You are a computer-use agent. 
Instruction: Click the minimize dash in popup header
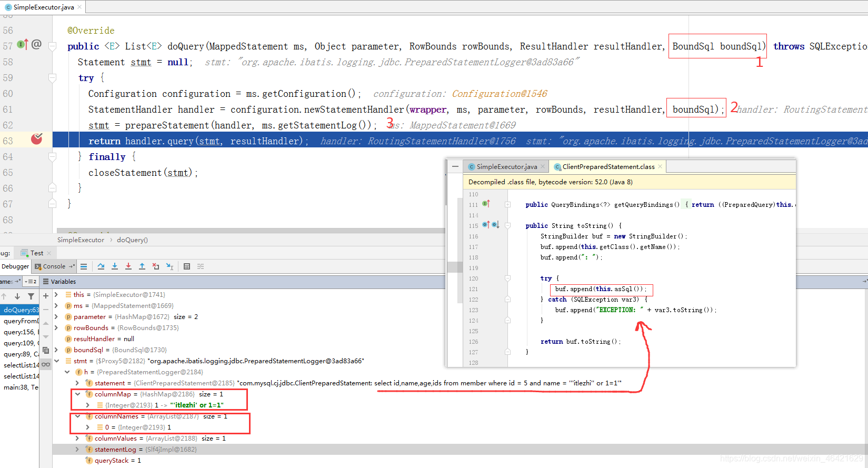pyautogui.click(x=455, y=166)
